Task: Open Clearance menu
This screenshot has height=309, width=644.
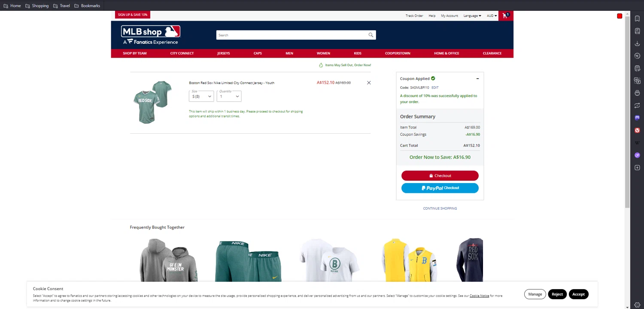Action: coord(492,53)
